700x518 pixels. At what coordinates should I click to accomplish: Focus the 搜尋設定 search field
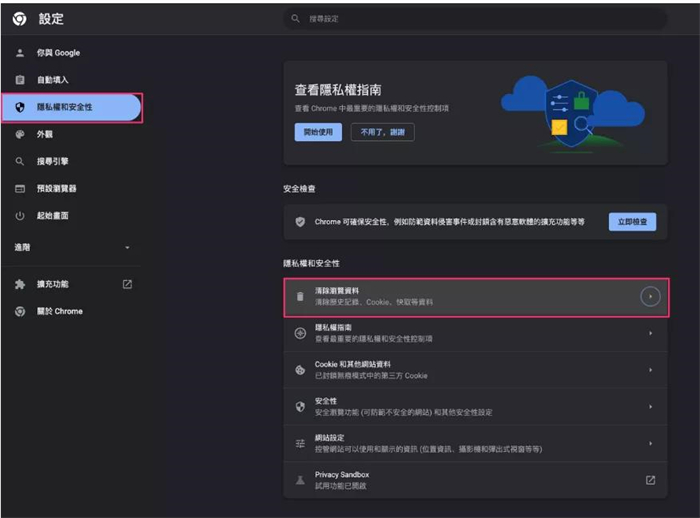(475, 19)
